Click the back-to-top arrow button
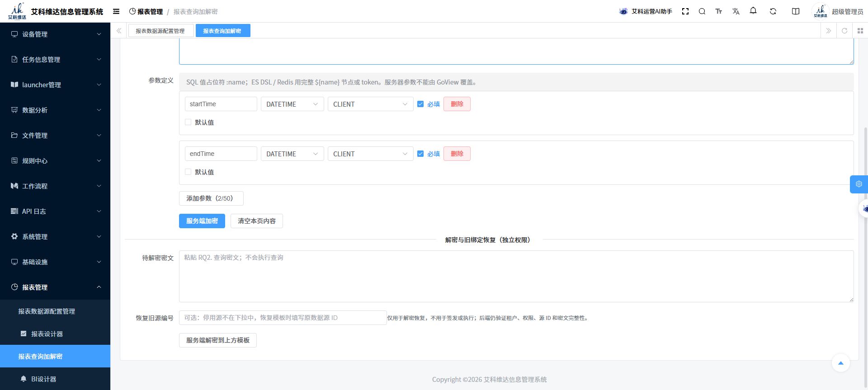This screenshot has height=390, width=868. 841,363
